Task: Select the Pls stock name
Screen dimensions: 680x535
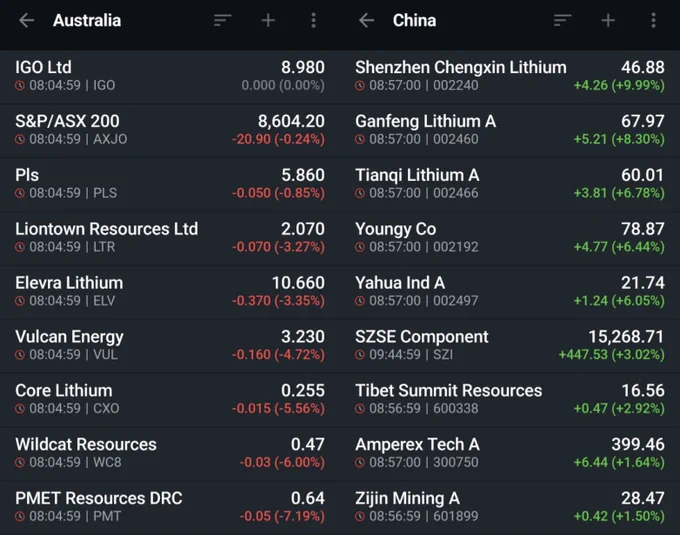Action: (x=27, y=175)
